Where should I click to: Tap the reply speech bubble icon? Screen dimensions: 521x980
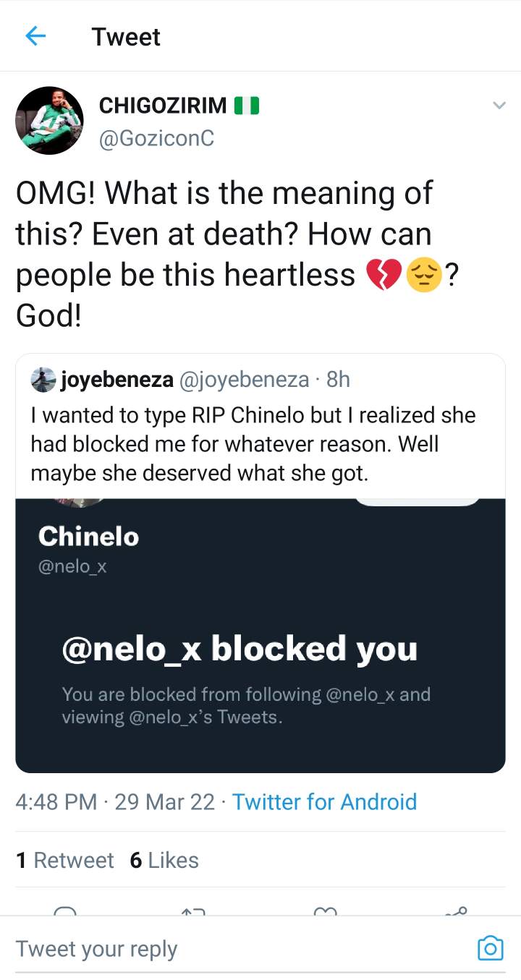click(65, 910)
